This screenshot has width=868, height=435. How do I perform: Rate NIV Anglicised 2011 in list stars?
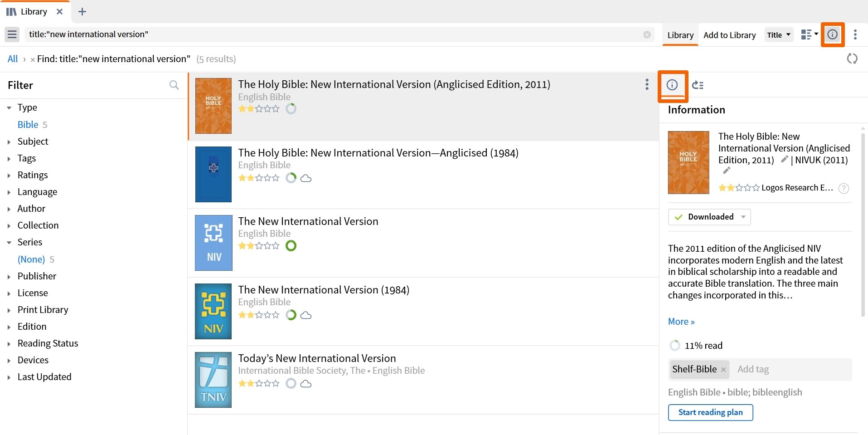coord(259,109)
